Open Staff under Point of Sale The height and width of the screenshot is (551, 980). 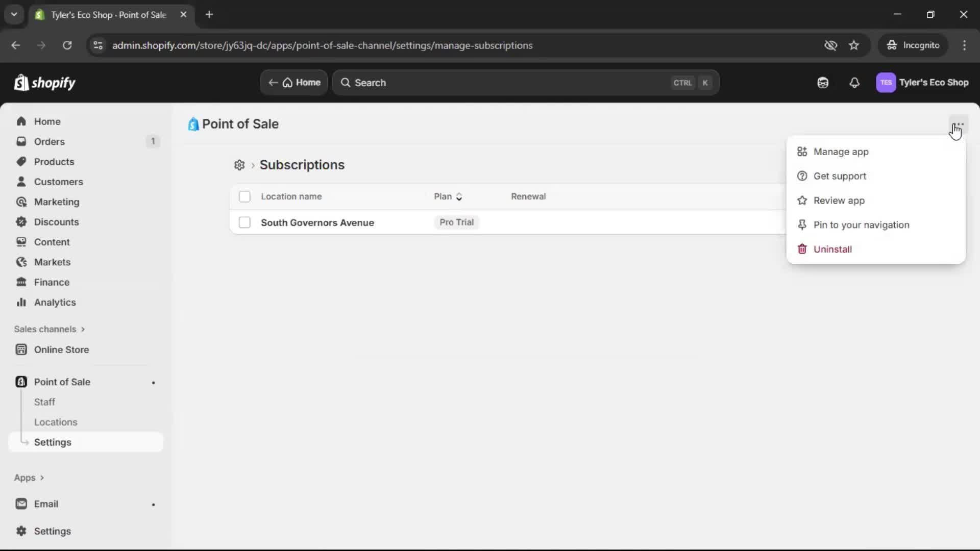[44, 402]
